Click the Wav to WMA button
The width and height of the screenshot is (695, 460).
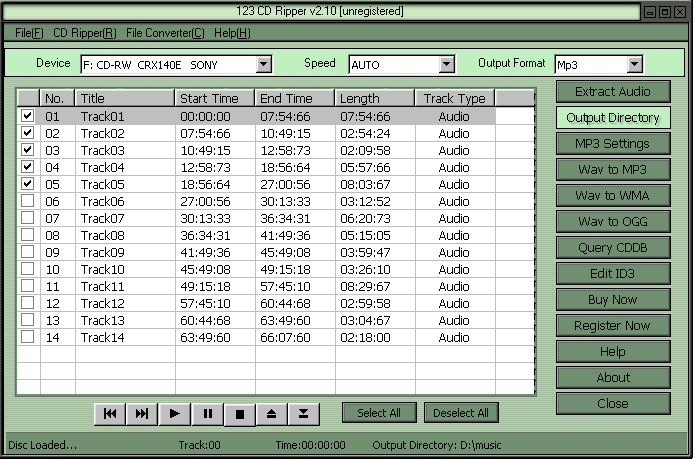[613, 195]
